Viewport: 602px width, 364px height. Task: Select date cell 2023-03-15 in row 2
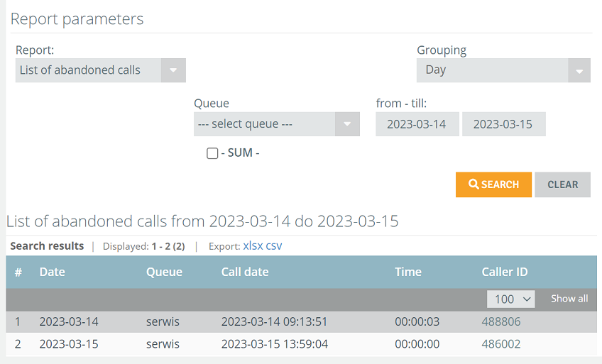69,344
